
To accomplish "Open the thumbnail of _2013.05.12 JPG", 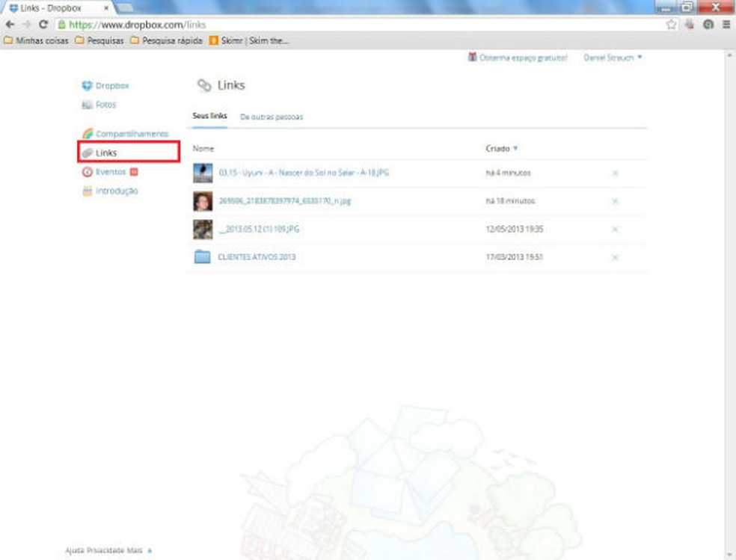I will point(203,230).
